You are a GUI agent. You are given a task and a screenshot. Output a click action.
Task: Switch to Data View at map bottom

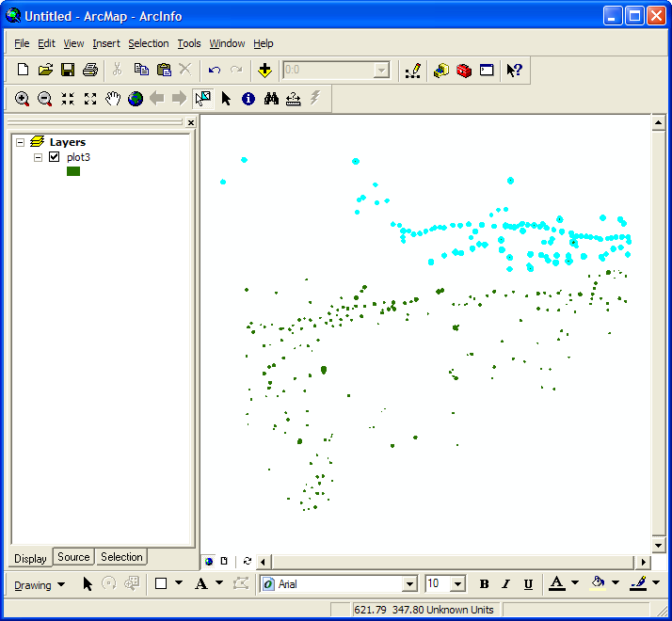pos(209,561)
